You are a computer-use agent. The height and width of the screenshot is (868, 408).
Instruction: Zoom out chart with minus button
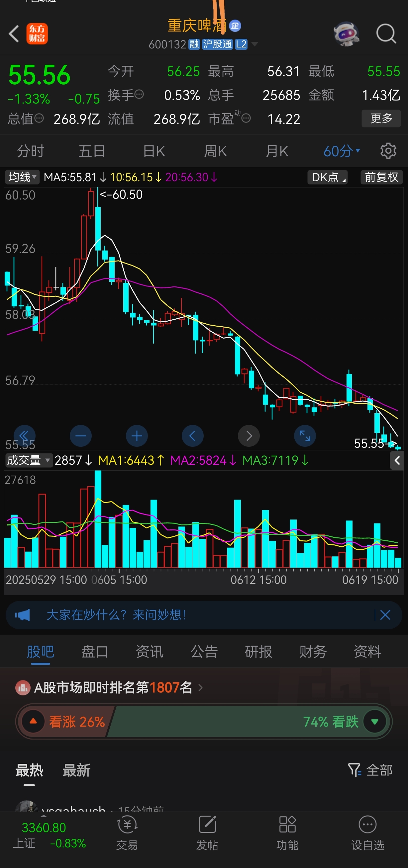tap(81, 436)
